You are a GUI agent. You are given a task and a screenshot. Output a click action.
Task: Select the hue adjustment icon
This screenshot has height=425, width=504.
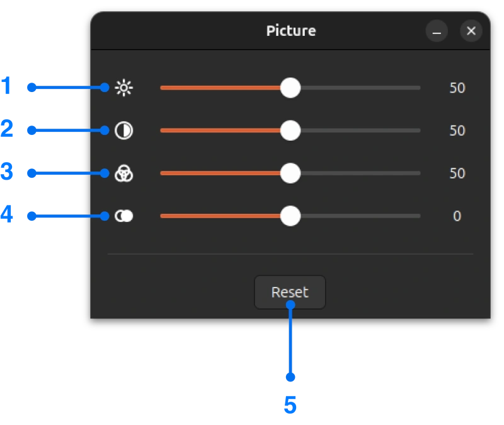[123, 216]
